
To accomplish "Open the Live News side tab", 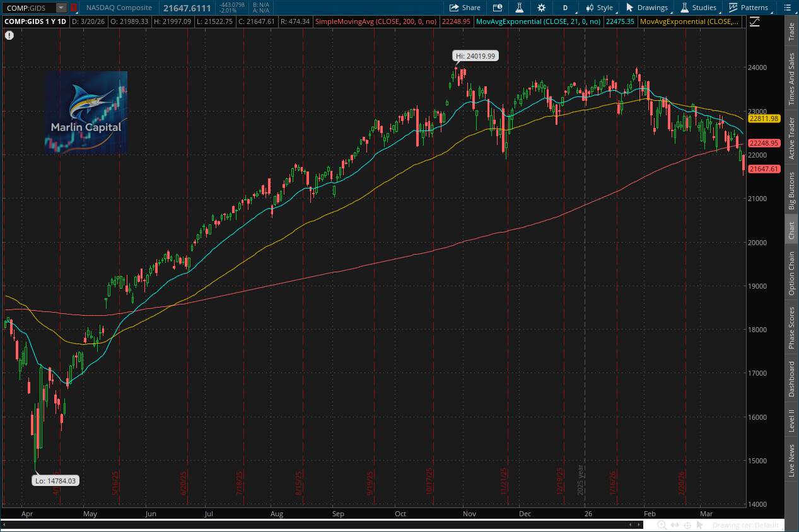I will coord(791,460).
